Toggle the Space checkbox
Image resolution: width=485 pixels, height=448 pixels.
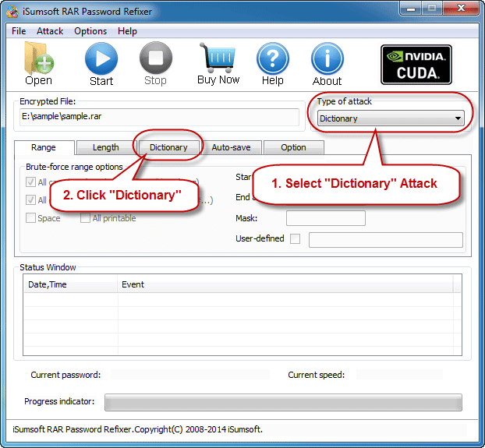click(x=30, y=218)
